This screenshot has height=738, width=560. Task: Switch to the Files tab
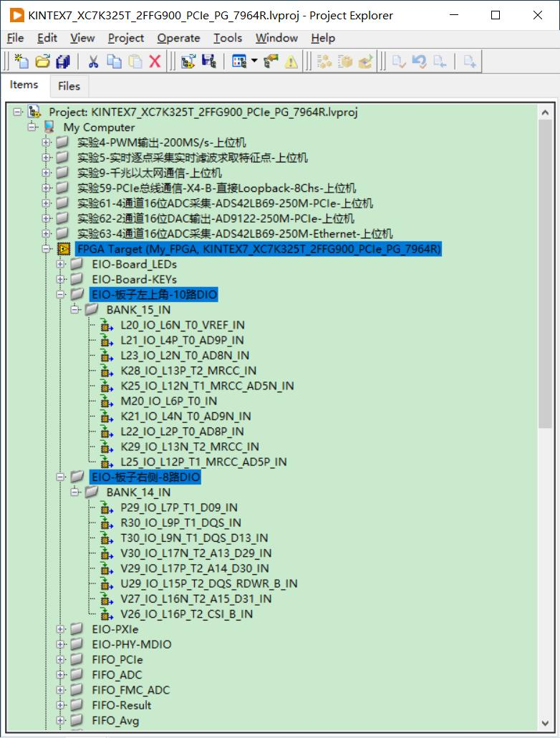(69, 86)
